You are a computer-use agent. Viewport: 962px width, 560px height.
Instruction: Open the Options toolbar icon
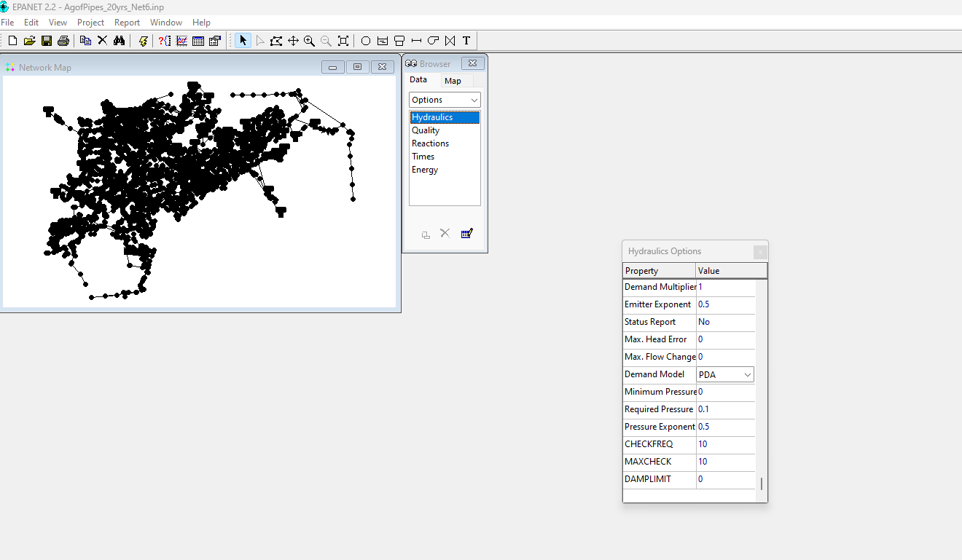point(215,41)
